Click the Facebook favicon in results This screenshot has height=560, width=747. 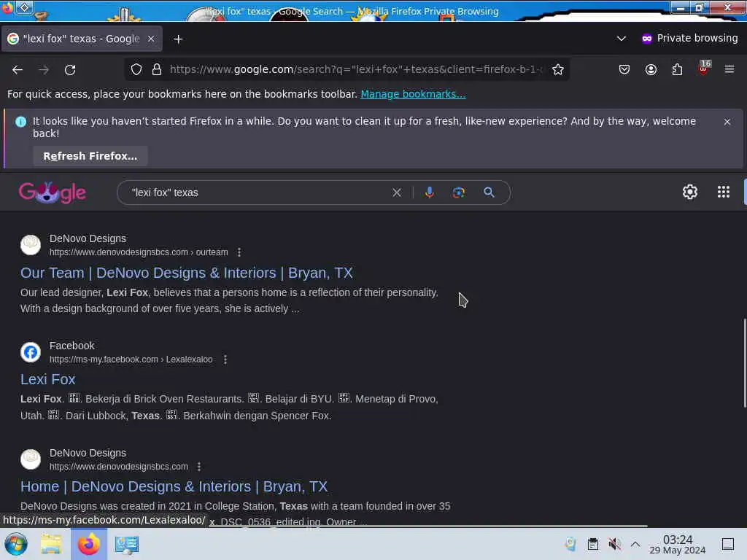[x=31, y=352]
